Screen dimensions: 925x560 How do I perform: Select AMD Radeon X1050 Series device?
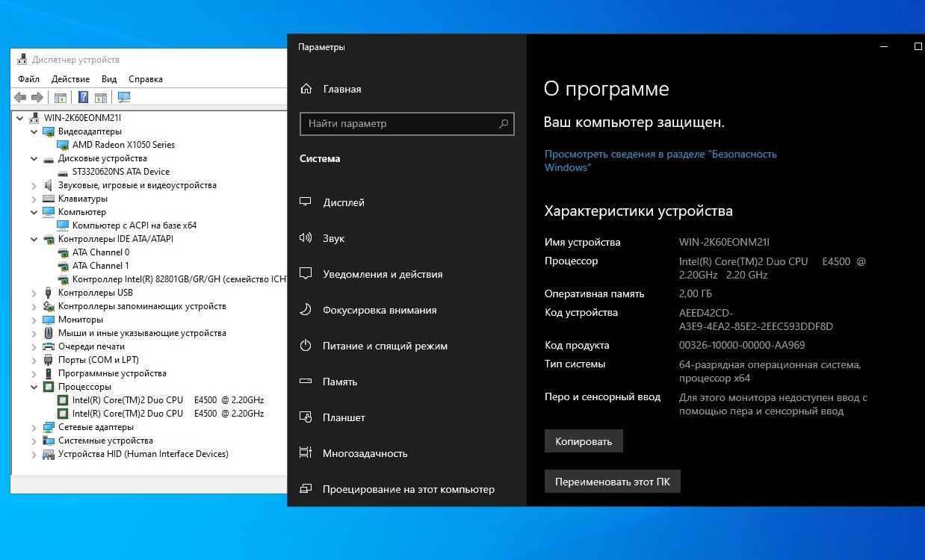[123, 145]
